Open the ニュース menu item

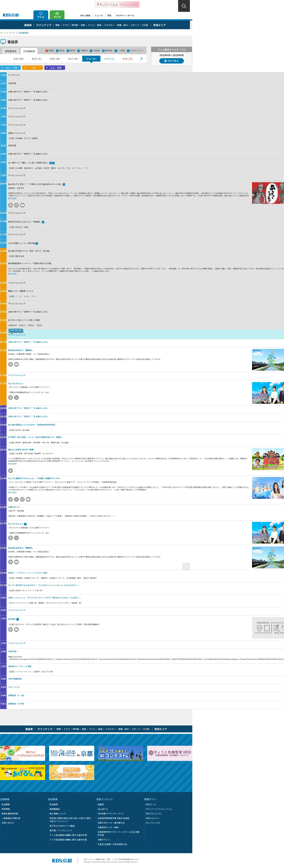point(99,16)
